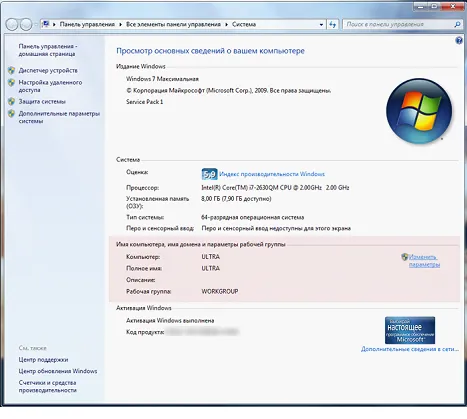Open 'Индекс производительности Windows' link
This screenshot has height=419, width=467.
272,174
